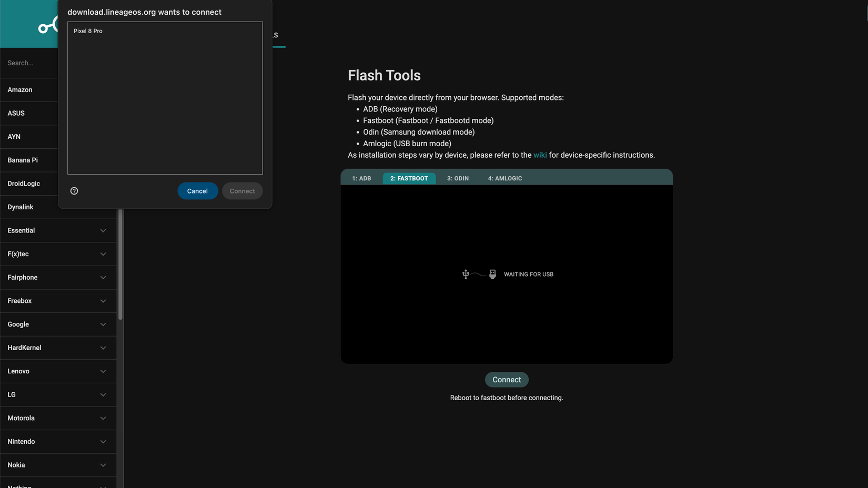
Task: Select the 2: FASTBOOT tab
Action: (409, 178)
